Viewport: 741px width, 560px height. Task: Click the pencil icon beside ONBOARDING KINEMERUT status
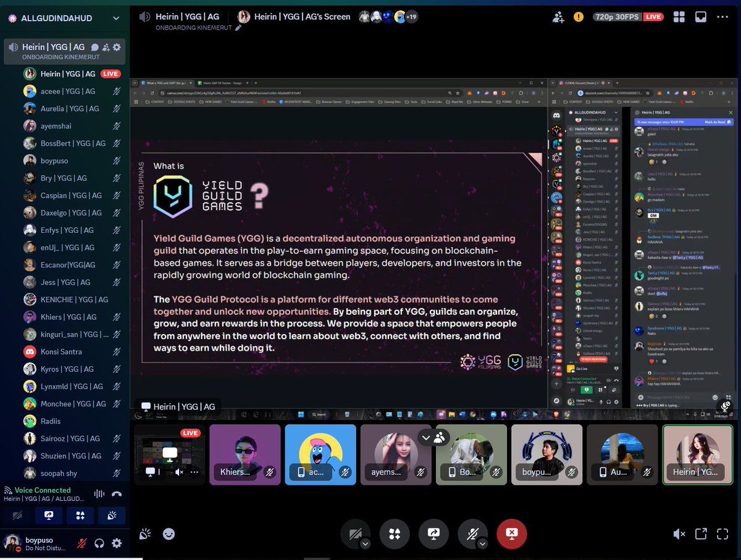coord(238,28)
